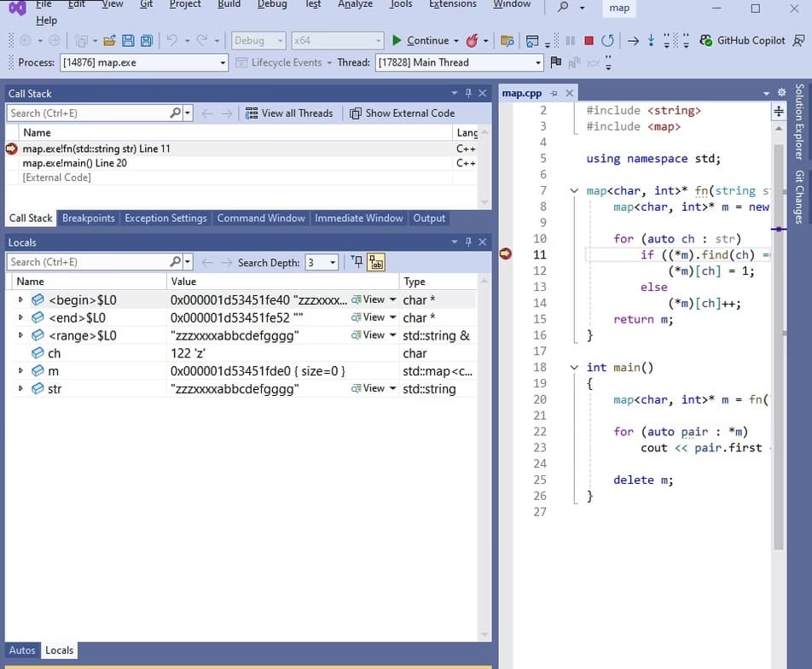Stop debugging with the red square icon

[x=589, y=40]
